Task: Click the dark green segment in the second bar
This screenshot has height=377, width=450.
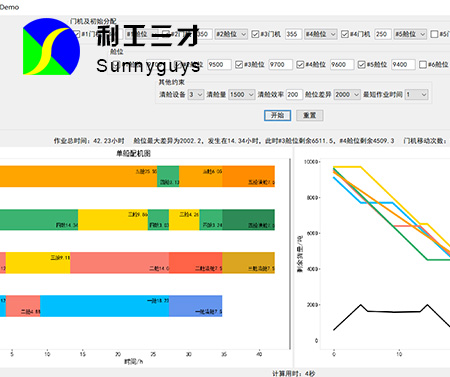Action: tap(248, 220)
